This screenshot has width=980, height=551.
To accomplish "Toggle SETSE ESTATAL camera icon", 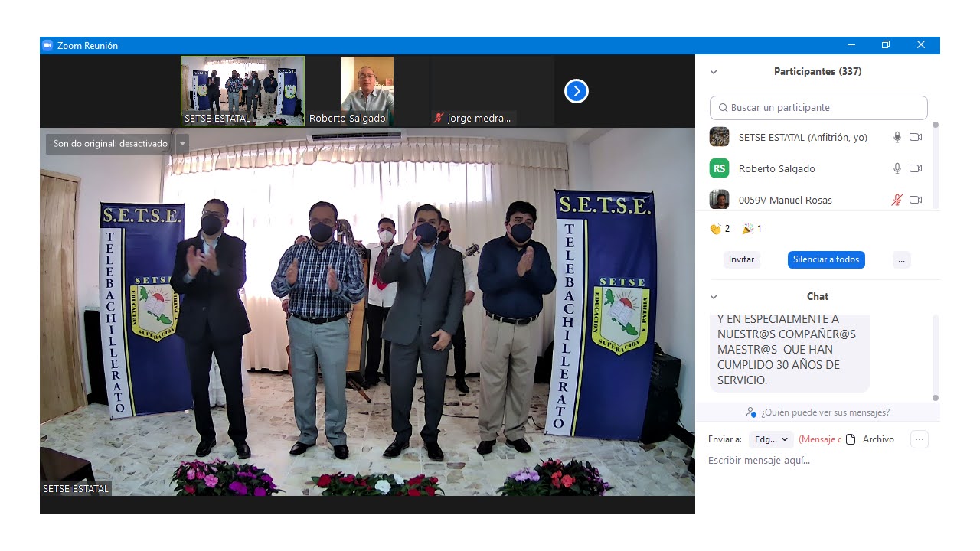I will 916,137.
